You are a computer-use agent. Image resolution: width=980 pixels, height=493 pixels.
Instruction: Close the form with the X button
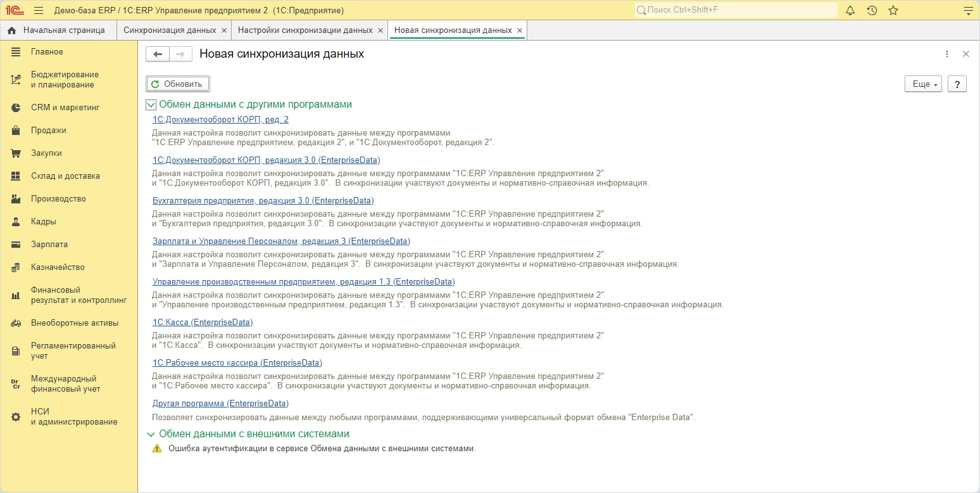click(966, 54)
